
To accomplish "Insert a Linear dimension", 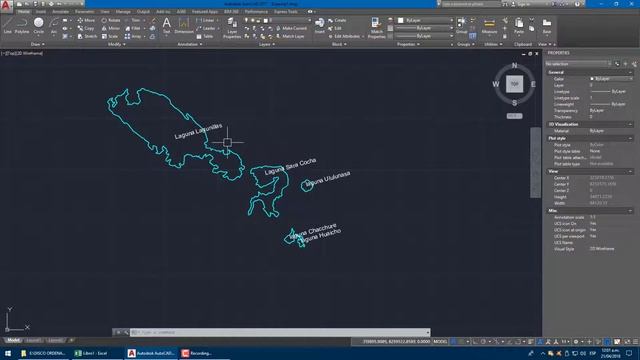I will 205,20.
